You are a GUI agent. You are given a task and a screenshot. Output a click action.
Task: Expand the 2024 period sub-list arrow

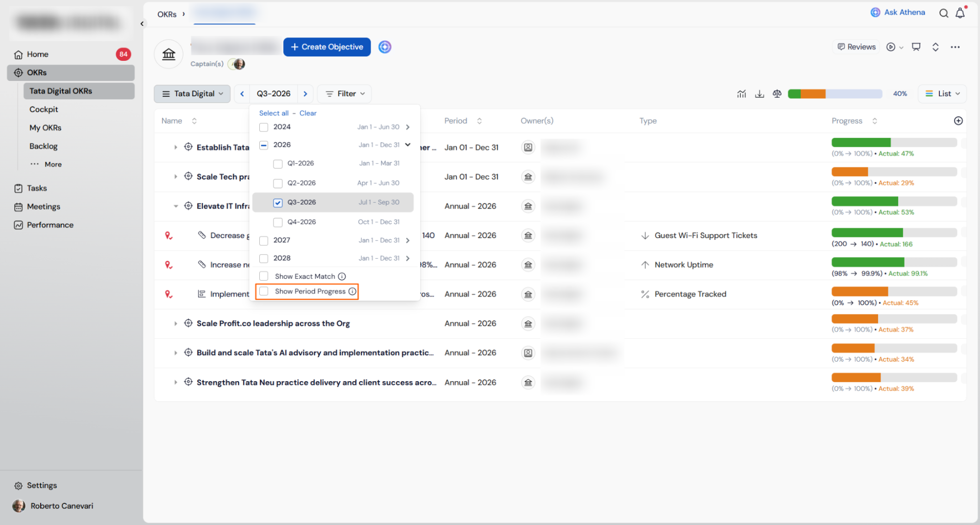point(408,127)
